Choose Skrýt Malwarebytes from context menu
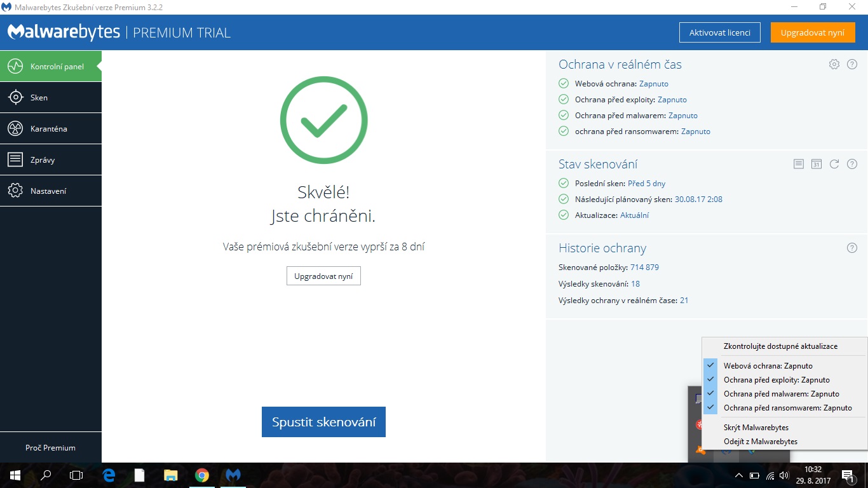The image size is (868, 488). coord(756,428)
